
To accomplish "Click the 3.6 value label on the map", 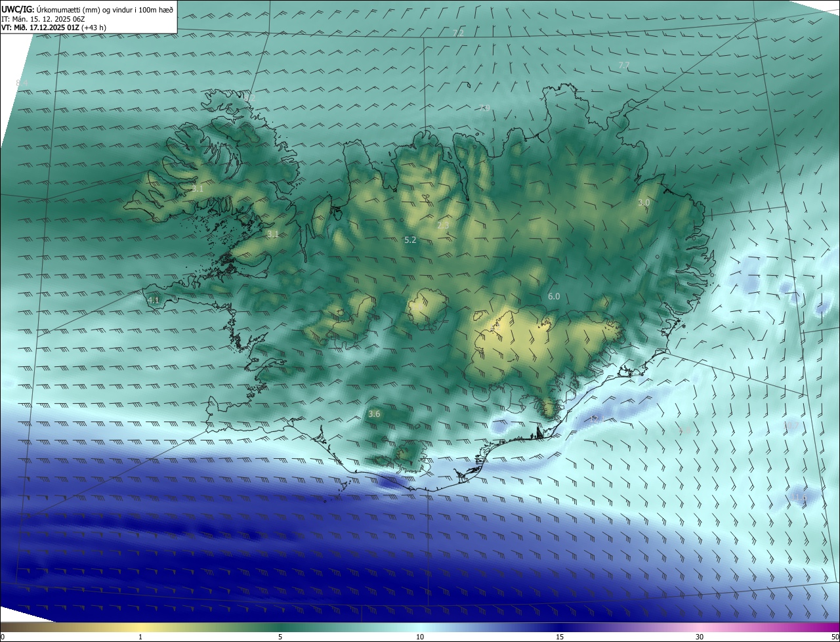I will coord(374,414).
